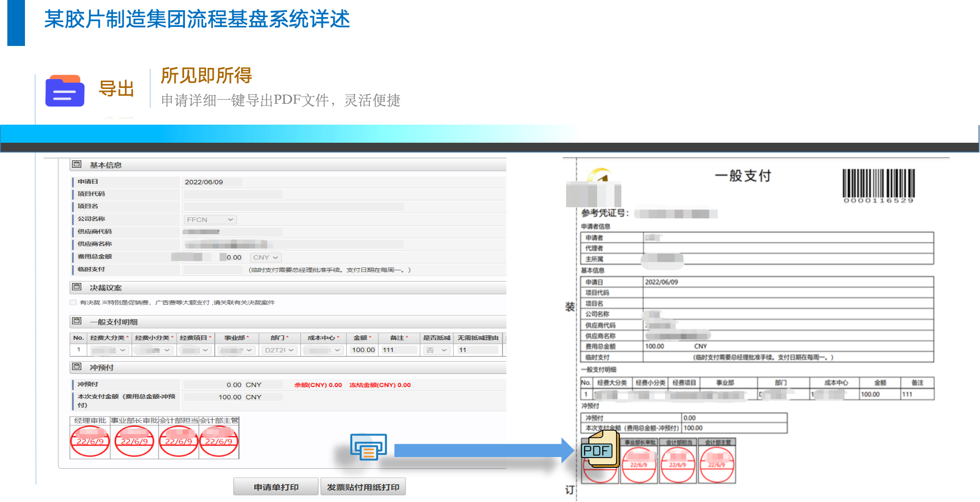The width and height of the screenshot is (980, 502).
Task: Click the printer icon beside the arrow
Action: point(368,447)
